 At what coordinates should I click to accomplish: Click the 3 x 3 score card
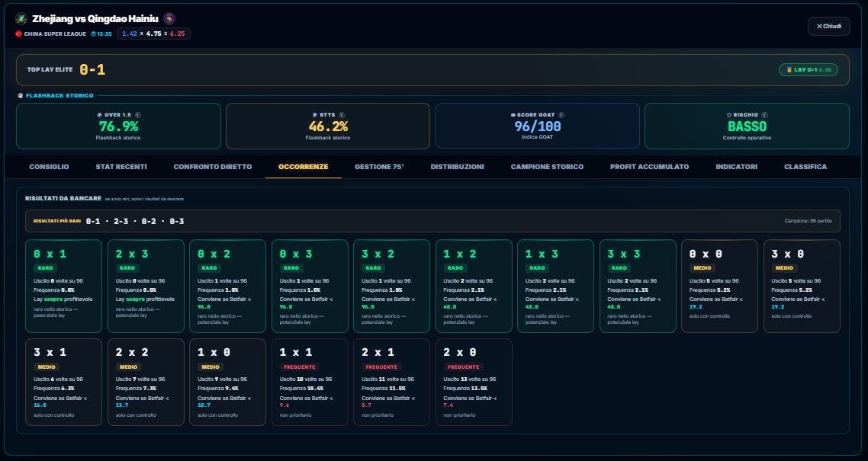coord(638,287)
